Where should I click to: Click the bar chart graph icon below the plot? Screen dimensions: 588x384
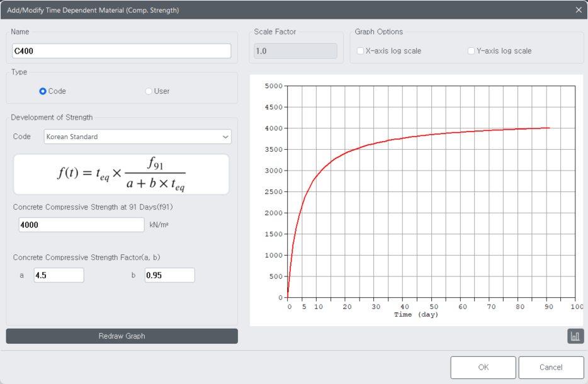[575, 336]
